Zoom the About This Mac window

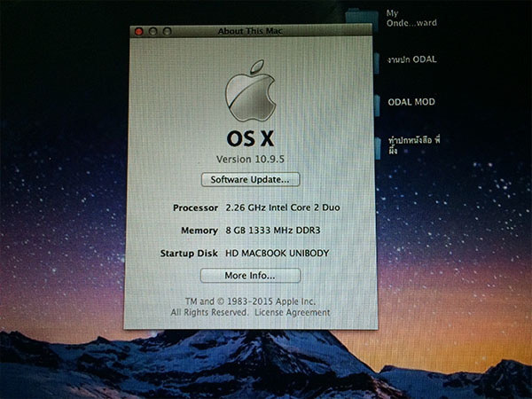(167, 32)
